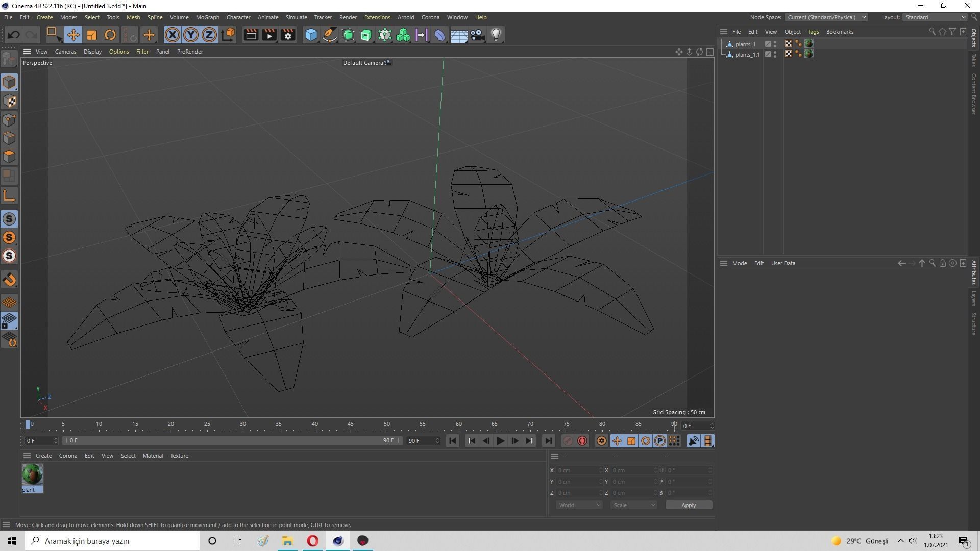Screen dimensions: 980x551
Task: Click the Record Active Objects button
Action: click(x=568, y=441)
